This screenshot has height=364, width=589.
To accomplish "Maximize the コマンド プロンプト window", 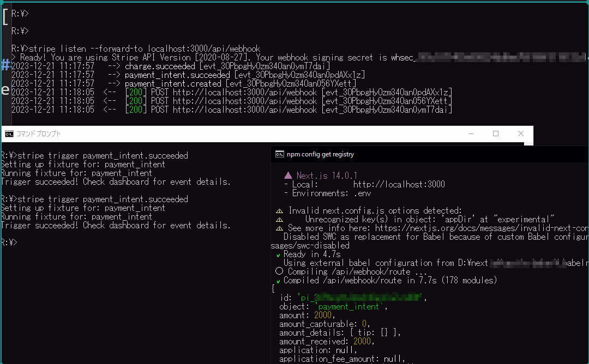I will point(496,134).
